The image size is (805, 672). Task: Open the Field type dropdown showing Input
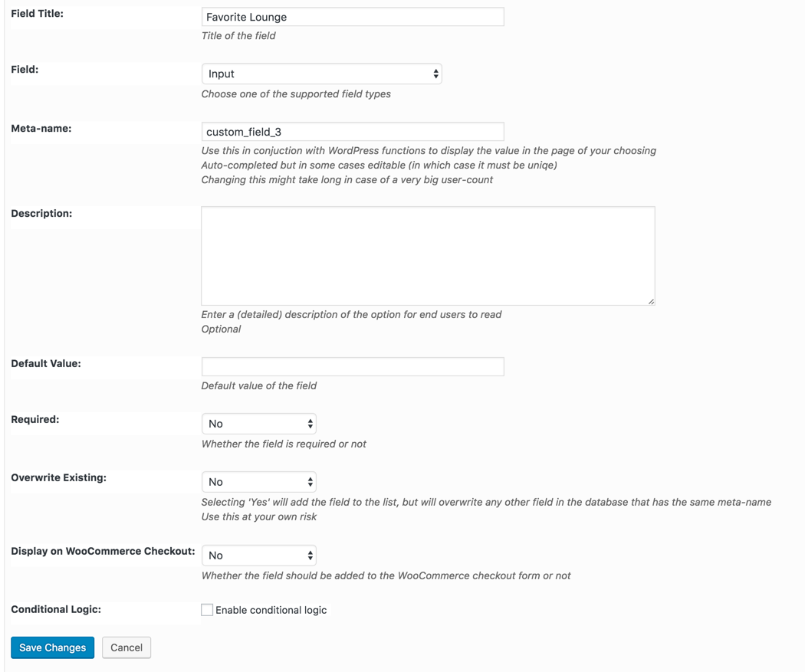[321, 74]
